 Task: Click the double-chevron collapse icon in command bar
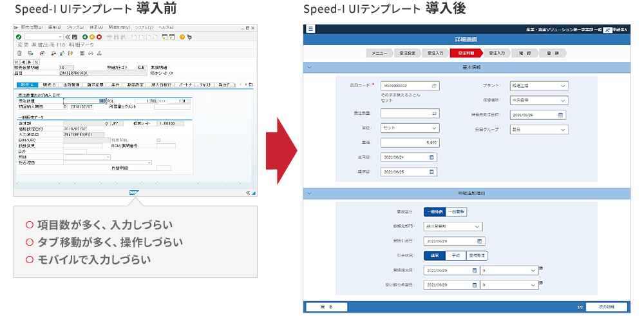tap(68, 37)
